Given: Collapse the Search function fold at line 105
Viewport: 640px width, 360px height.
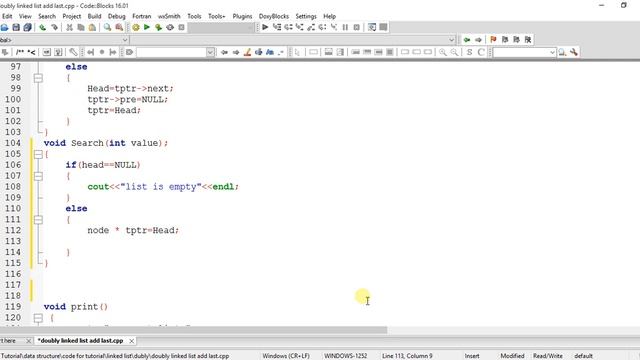Looking at the screenshot, I should click(38, 154).
